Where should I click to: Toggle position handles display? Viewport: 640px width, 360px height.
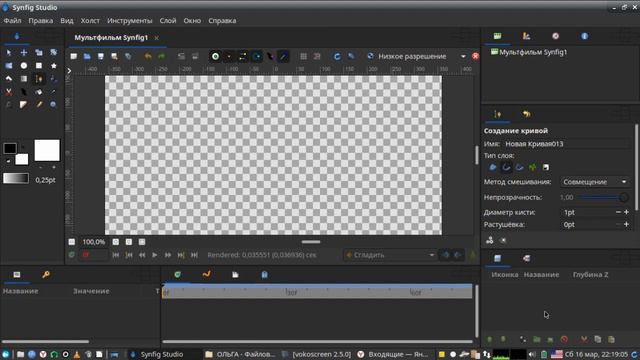point(216,56)
